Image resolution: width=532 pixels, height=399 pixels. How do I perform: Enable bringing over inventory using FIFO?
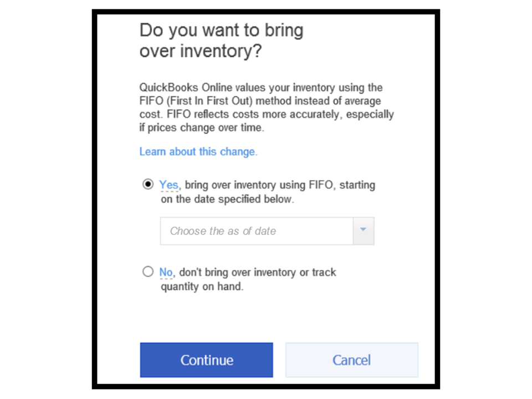click(147, 185)
